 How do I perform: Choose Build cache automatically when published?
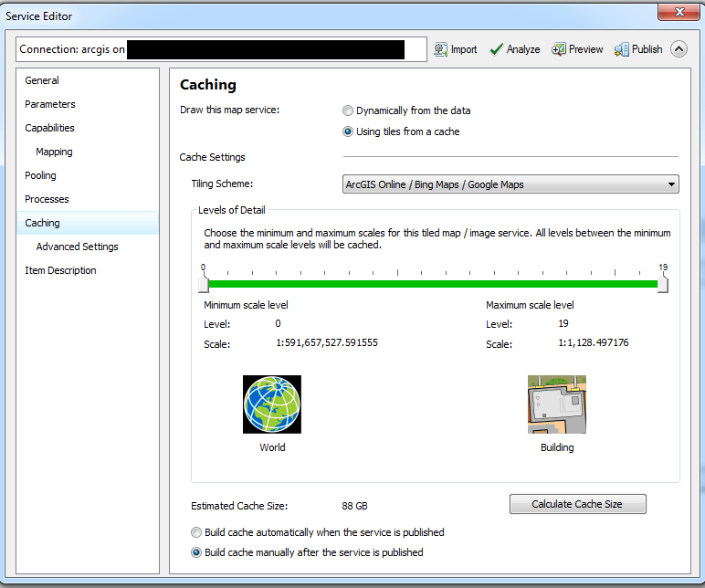coord(196,532)
